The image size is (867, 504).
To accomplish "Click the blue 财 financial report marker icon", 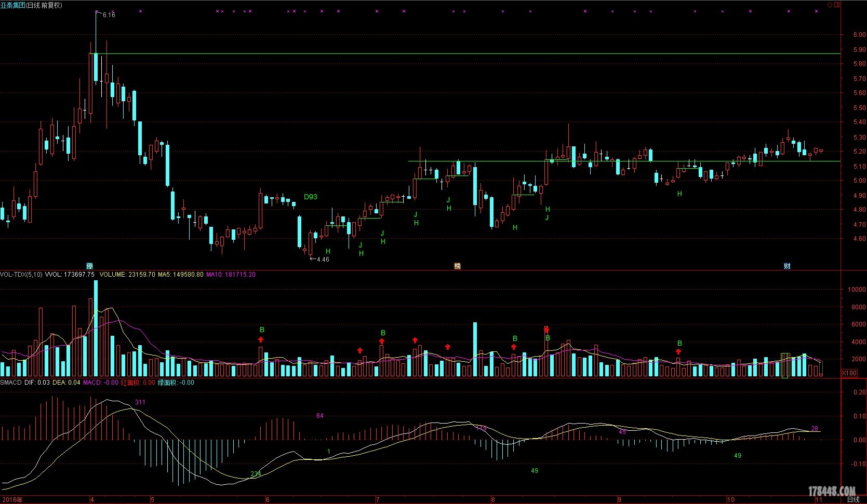I will tap(787, 266).
